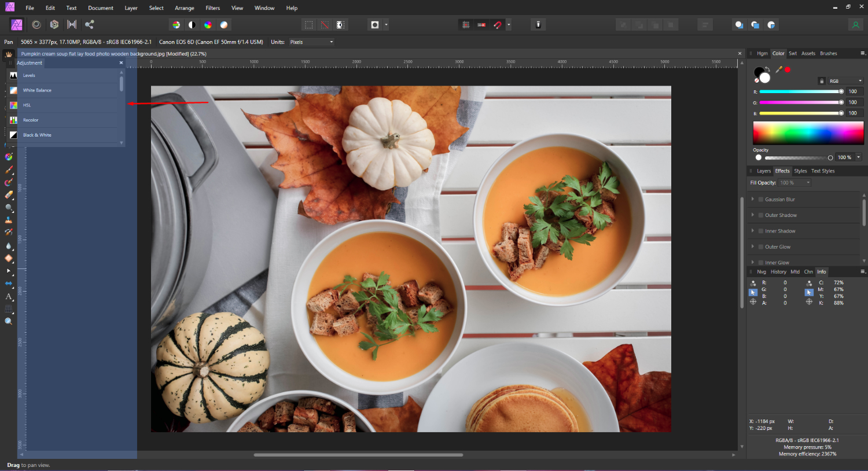
Task: Switch to the Liquify Persona
Action: tap(36, 24)
